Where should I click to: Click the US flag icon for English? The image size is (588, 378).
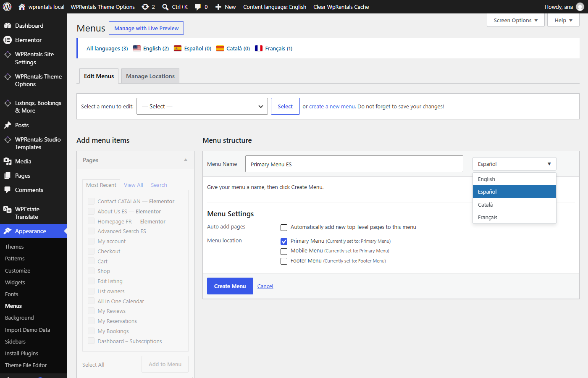137,48
